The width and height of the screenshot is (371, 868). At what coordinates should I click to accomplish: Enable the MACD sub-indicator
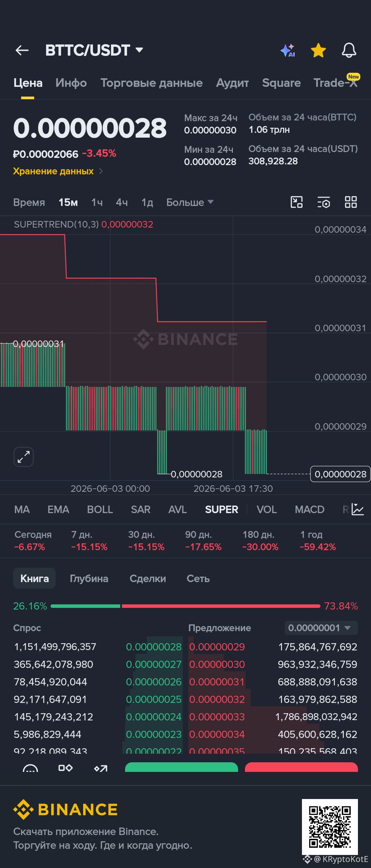(x=310, y=509)
